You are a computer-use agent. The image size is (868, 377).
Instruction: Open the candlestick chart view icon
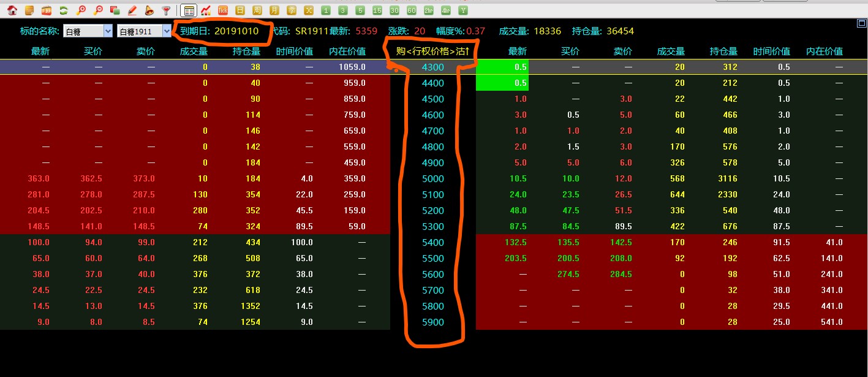(206, 10)
